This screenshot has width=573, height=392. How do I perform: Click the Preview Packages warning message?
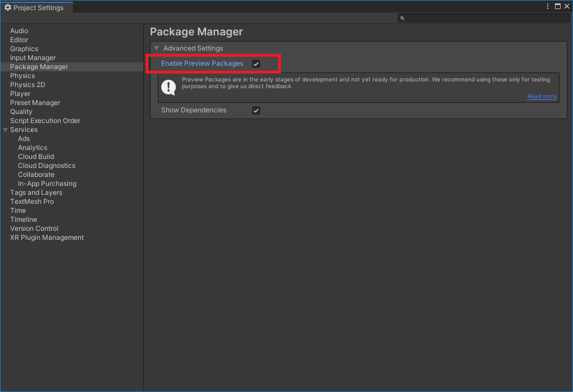[366, 83]
